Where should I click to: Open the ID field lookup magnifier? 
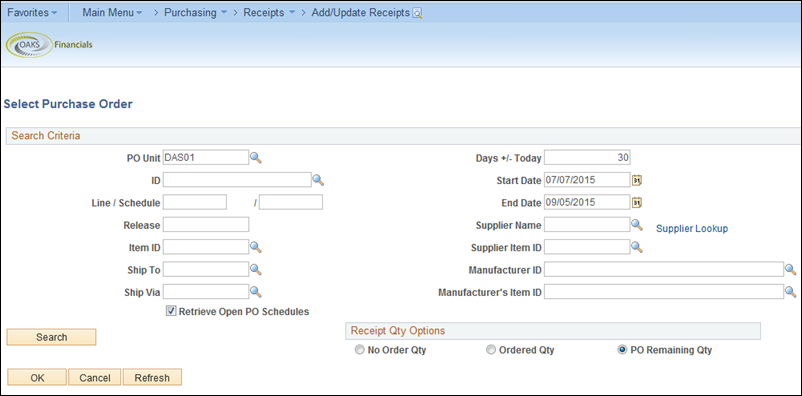pos(318,180)
